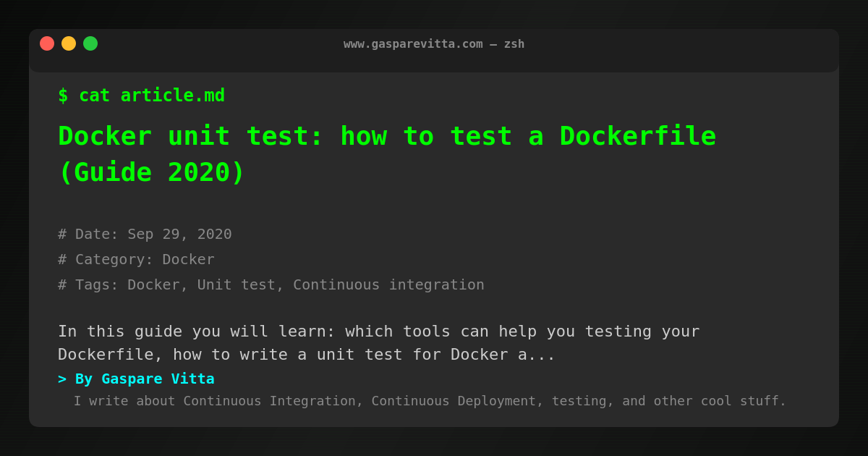Open author Gaspare Vitta's name
Screen dimensions: 868x456
(x=158, y=379)
